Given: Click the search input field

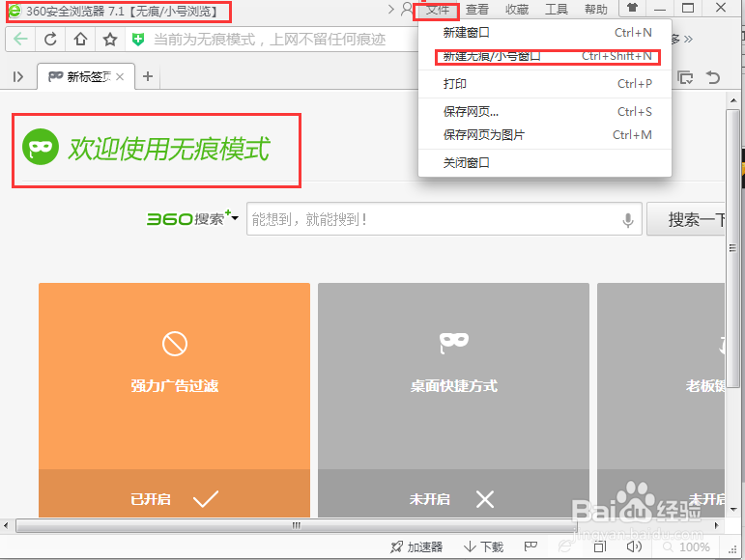Looking at the screenshot, I should coord(444,219).
